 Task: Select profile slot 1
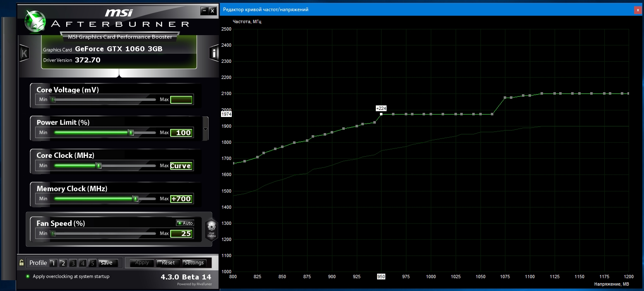tap(53, 263)
